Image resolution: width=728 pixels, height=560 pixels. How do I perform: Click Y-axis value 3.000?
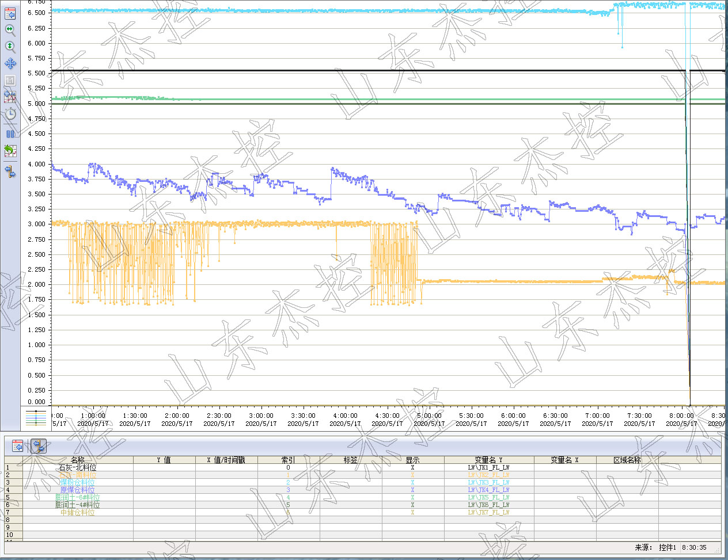click(x=36, y=224)
